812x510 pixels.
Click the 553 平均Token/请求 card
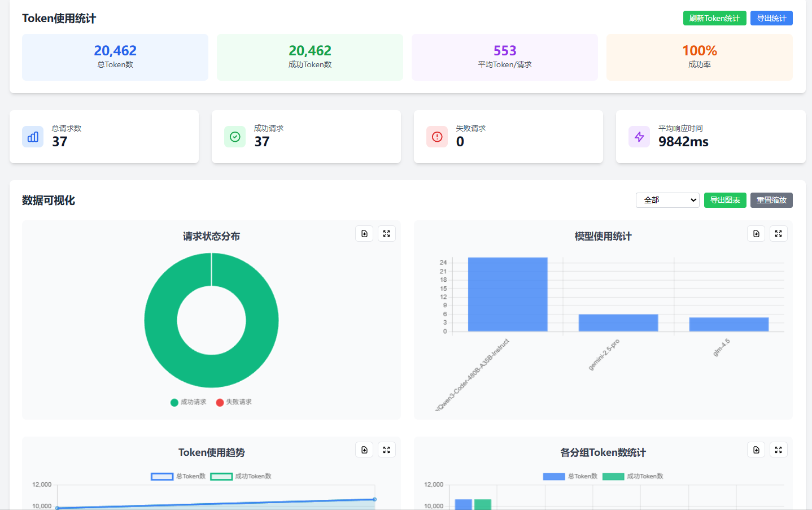[x=505, y=57]
